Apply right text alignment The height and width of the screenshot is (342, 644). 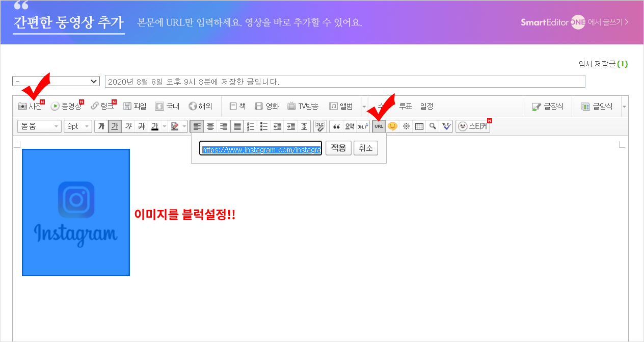pos(224,126)
